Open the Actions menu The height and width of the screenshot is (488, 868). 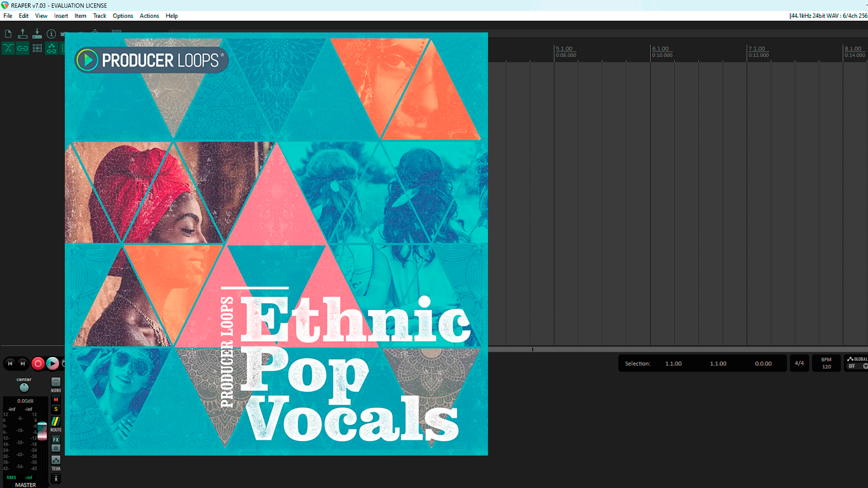(x=149, y=16)
